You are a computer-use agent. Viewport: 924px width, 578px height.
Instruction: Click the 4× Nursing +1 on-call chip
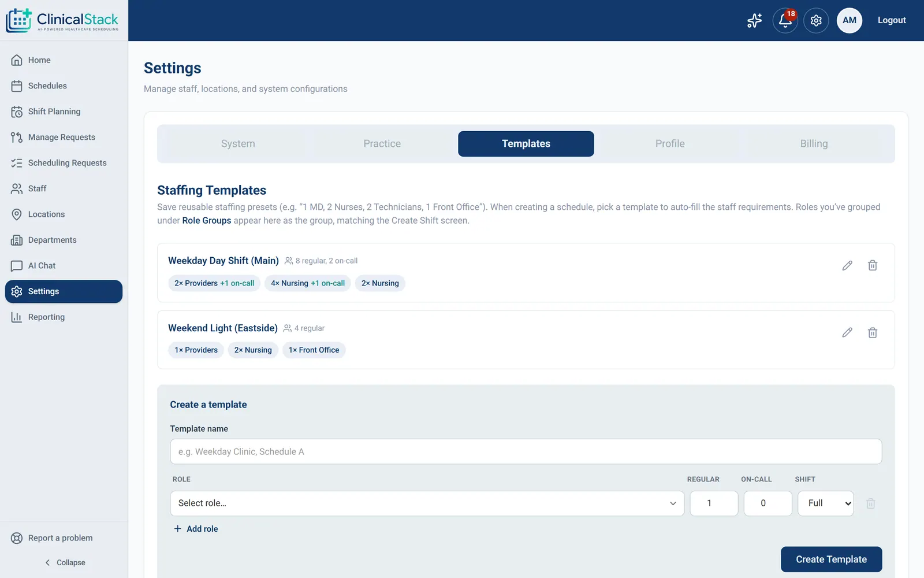point(308,283)
